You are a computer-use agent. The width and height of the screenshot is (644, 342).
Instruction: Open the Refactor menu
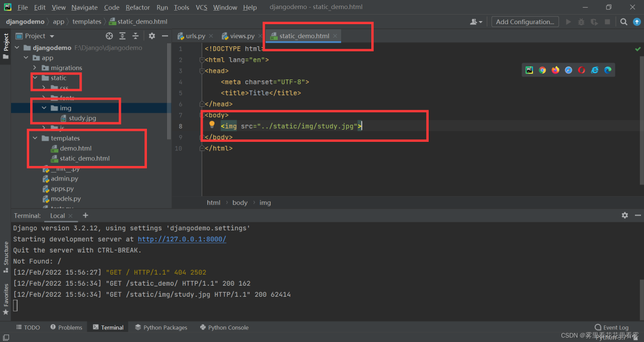pyautogui.click(x=137, y=7)
